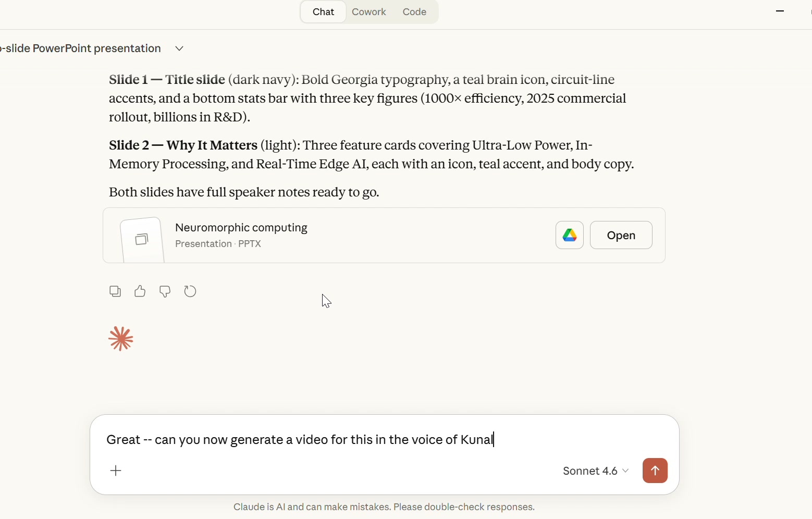Viewport: 812px width, 519px height.
Task: Click the Presentation · PPTX file label
Action: 218,244
